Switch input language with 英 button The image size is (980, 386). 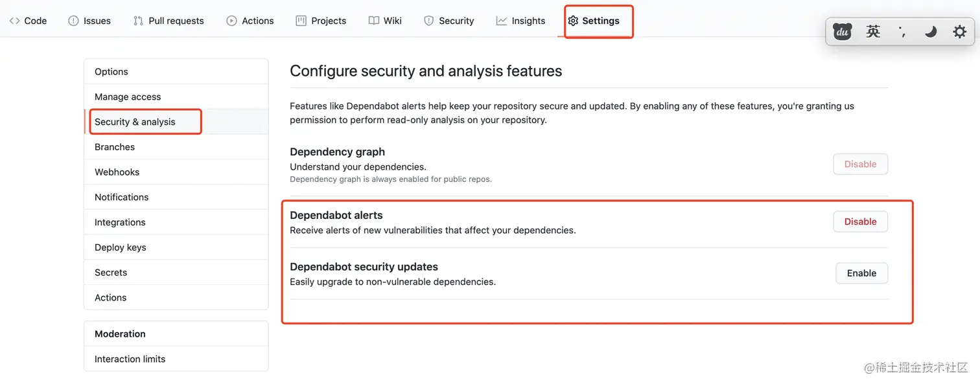pyautogui.click(x=873, y=32)
